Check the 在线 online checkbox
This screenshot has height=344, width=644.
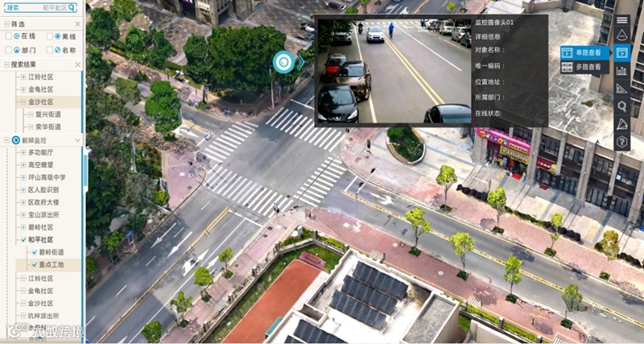pos(9,36)
